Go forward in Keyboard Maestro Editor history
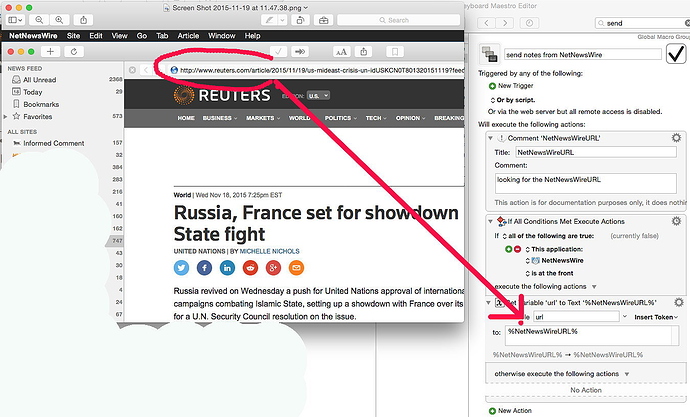 tap(505, 23)
